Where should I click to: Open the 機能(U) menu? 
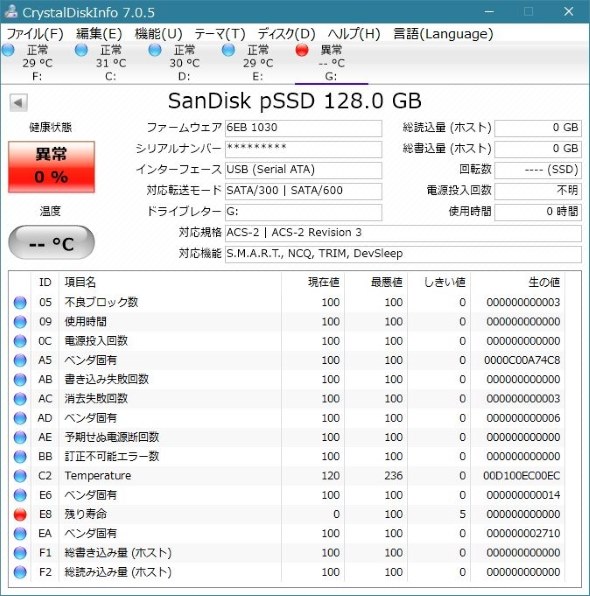coord(159,34)
